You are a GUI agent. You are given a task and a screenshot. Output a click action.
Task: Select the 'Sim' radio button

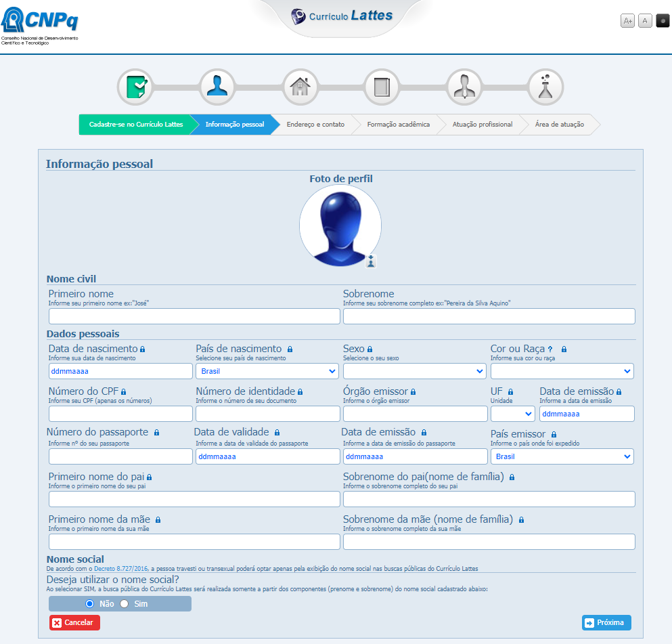124,603
